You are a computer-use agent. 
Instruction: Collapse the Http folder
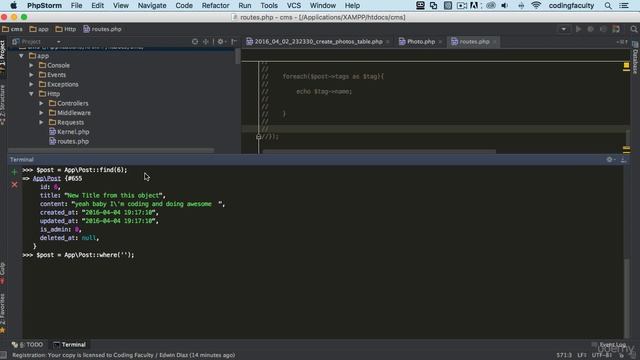31,94
